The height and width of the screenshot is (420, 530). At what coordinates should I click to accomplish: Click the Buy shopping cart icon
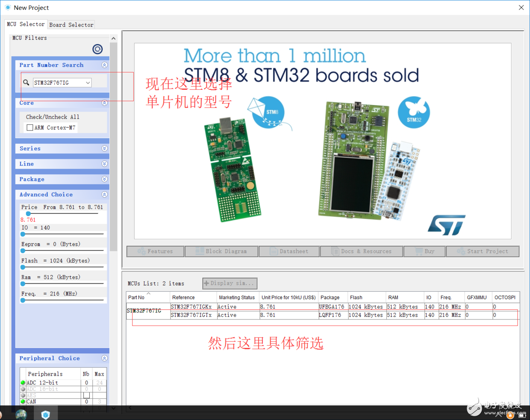click(x=418, y=251)
